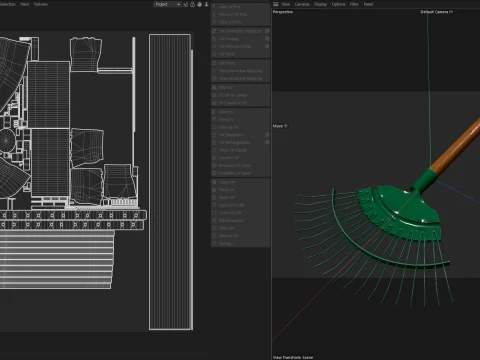This screenshot has width=480, height=360.
Task: Click the Boundary to Circle icon
Action: pyautogui.click(x=214, y=165)
